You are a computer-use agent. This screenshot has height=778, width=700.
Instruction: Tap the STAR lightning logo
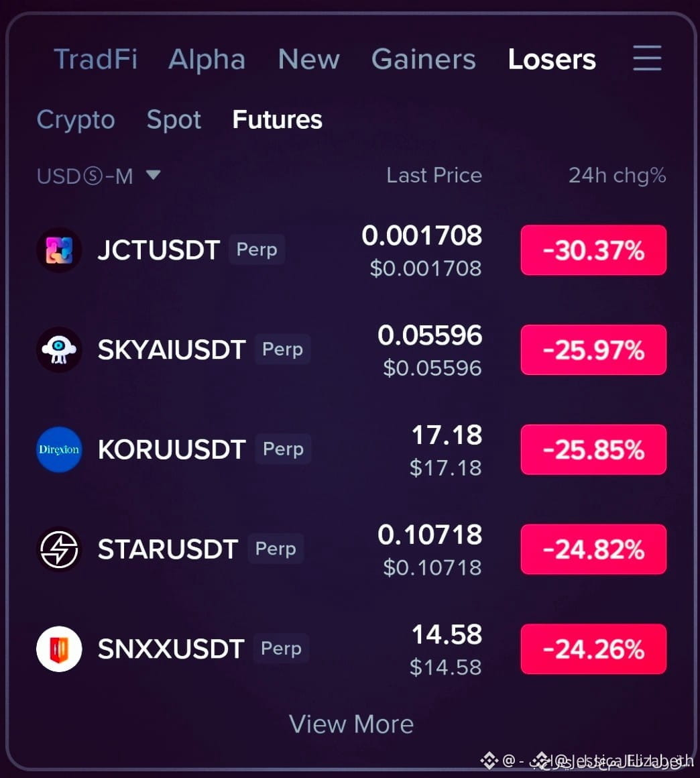59,549
